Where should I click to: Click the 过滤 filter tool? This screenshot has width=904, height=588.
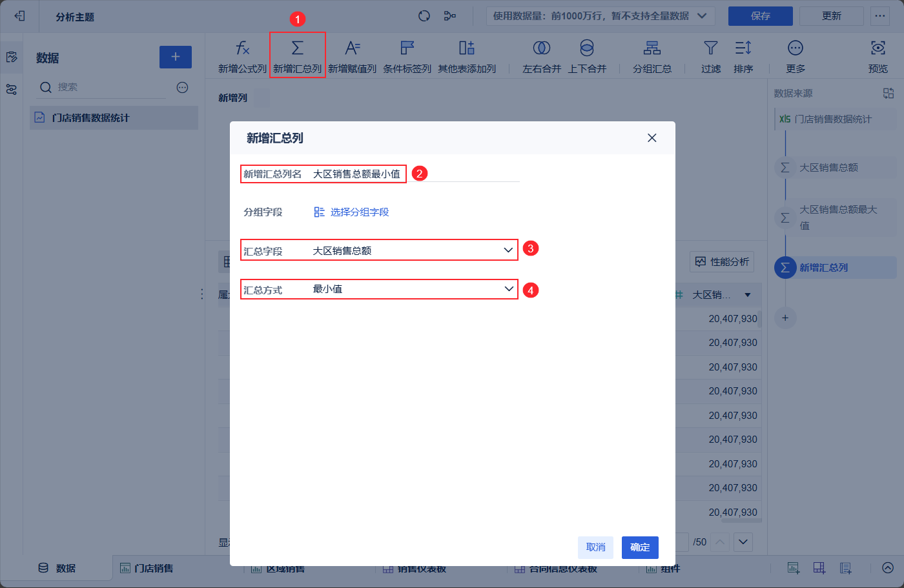711,56
